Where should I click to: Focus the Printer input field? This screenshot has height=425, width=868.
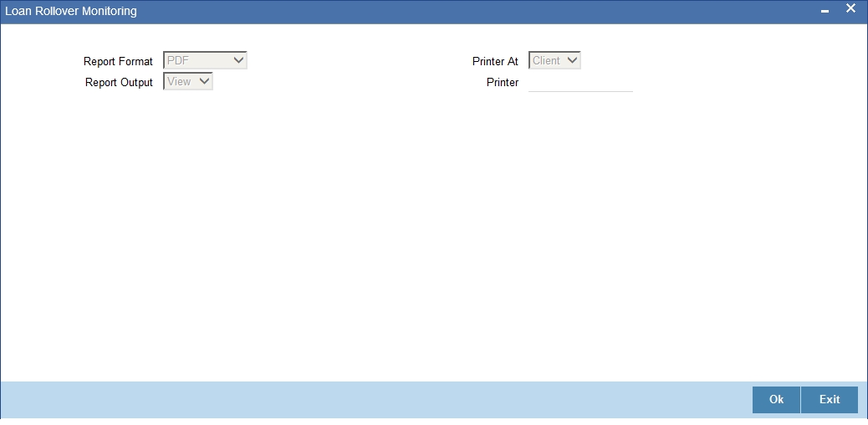[x=580, y=83]
